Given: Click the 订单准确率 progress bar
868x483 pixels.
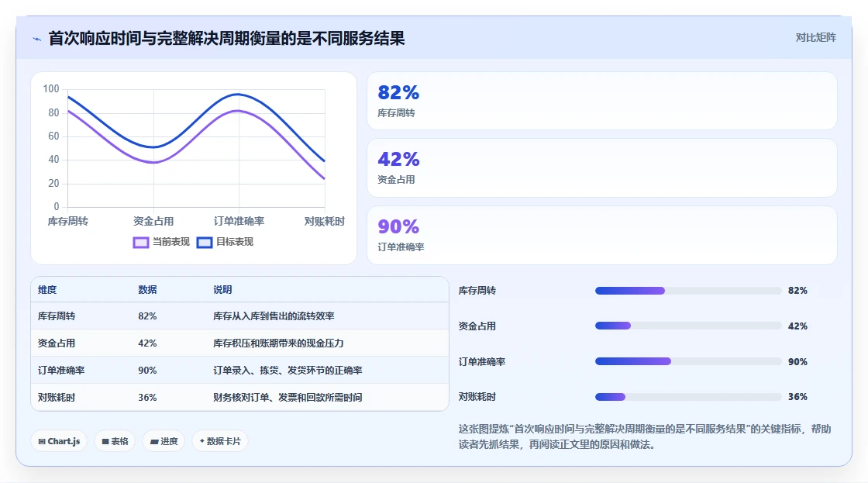Looking at the screenshot, I should coord(688,361).
